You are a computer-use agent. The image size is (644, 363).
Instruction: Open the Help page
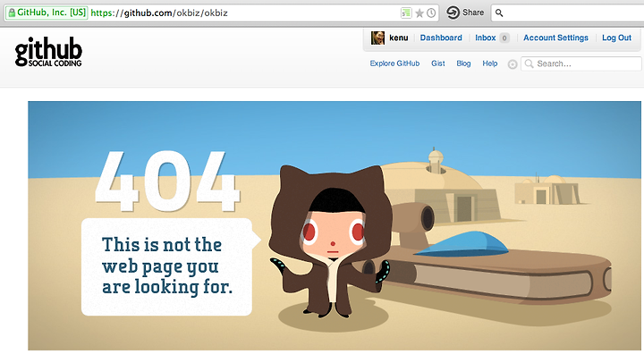tap(490, 63)
